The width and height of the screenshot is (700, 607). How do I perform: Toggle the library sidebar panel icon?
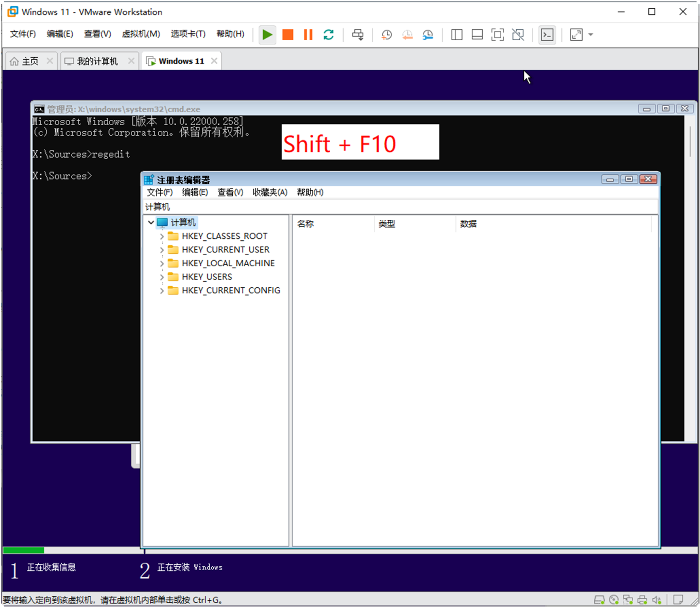pos(457,35)
